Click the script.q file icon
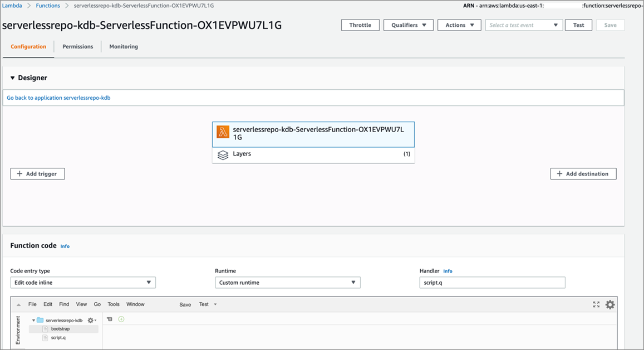Image resolution: width=644 pixels, height=350 pixels. 45,338
